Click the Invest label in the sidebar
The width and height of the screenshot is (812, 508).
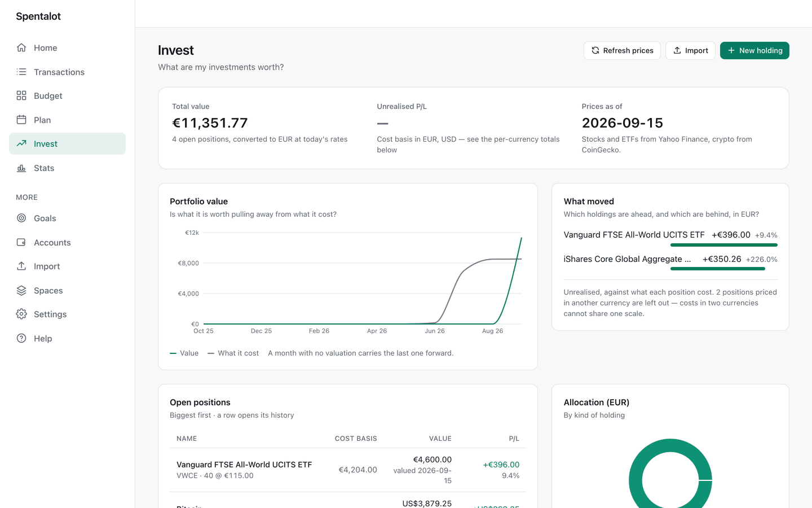pos(46,144)
